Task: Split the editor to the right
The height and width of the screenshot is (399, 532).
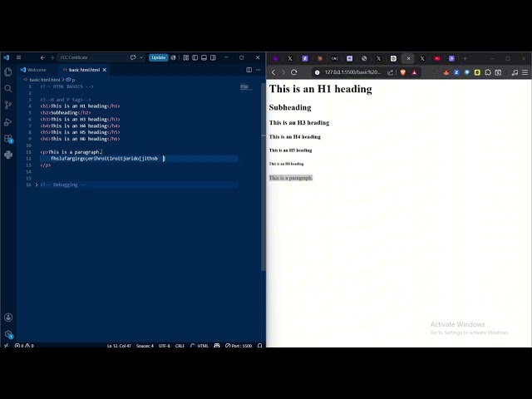Action: click(x=249, y=70)
